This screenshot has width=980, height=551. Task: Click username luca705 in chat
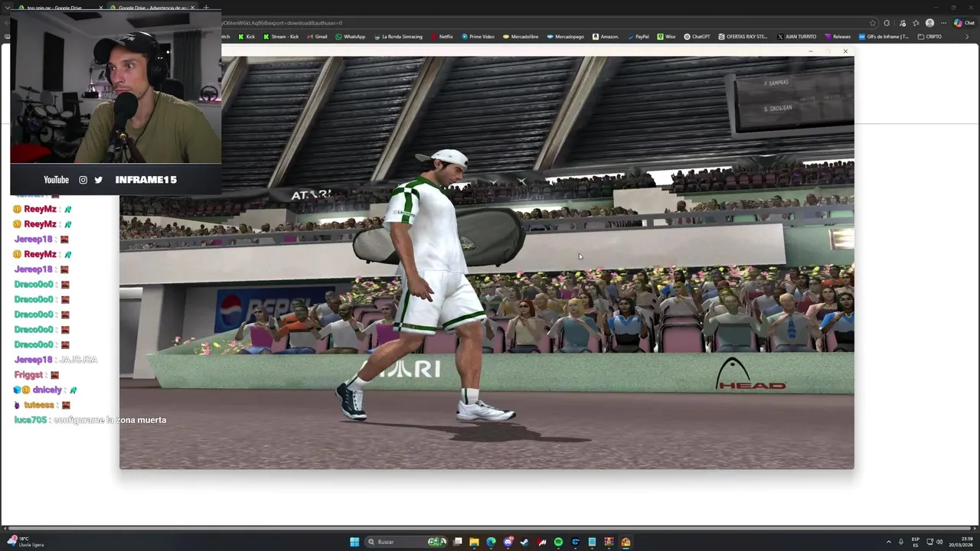[x=31, y=420]
